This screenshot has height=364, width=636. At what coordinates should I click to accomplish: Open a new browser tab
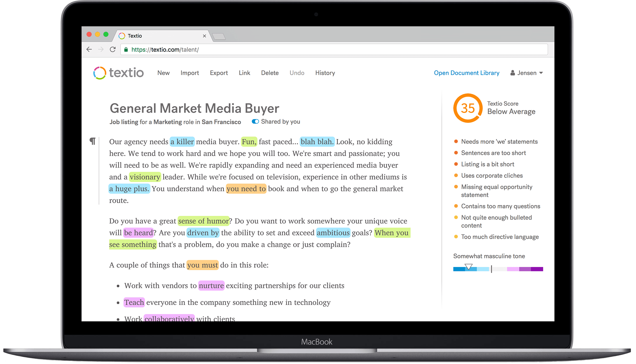pos(219,37)
